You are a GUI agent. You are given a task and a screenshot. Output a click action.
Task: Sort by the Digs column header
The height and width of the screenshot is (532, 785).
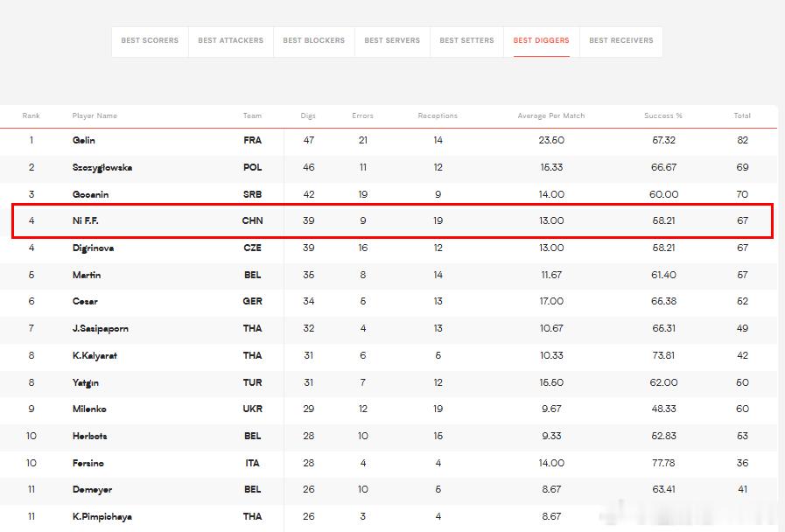[308, 115]
